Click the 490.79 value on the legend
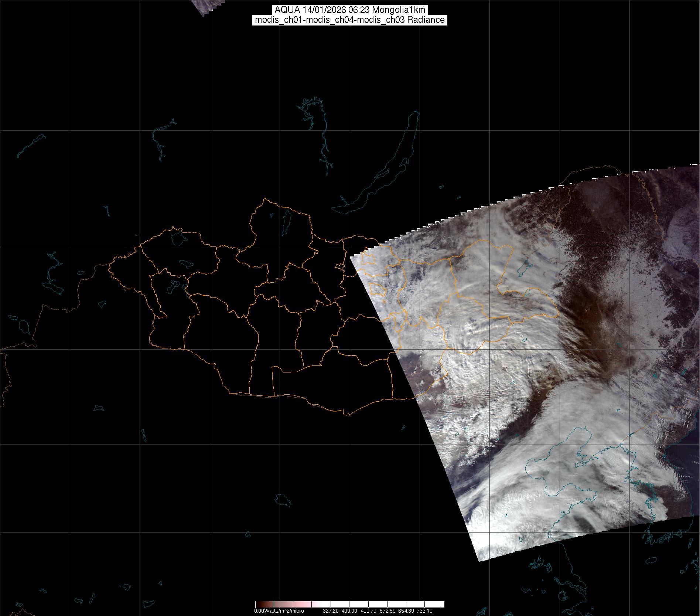Image resolution: width=700 pixels, height=616 pixels. (x=369, y=611)
